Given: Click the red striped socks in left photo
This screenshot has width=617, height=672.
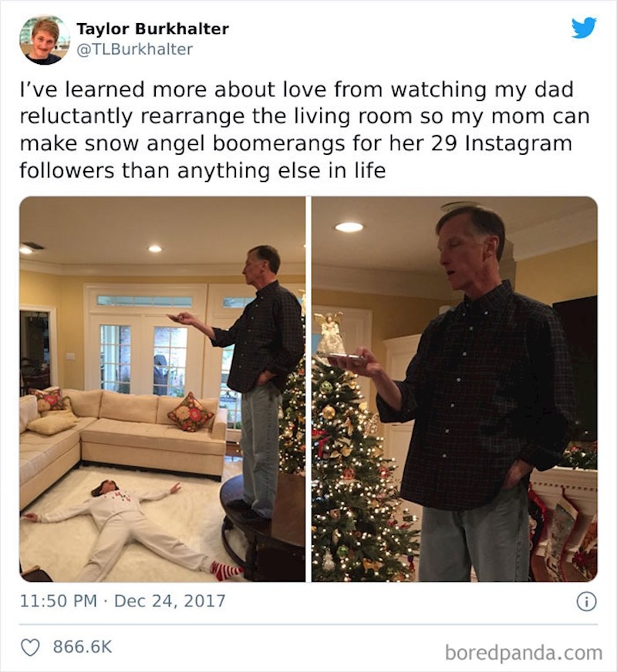Looking at the screenshot, I should coord(227,571).
